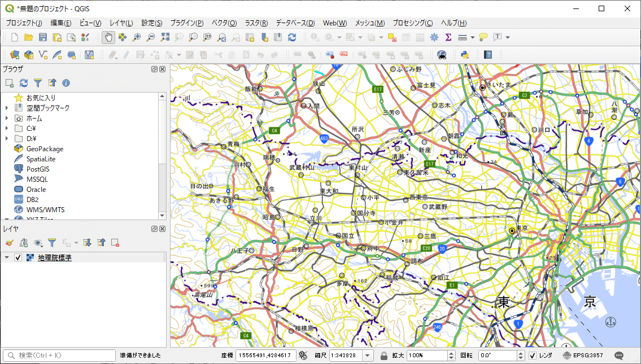This screenshot has height=364, width=641.
Task: Open the レイヤ menu
Action: pos(121,23)
